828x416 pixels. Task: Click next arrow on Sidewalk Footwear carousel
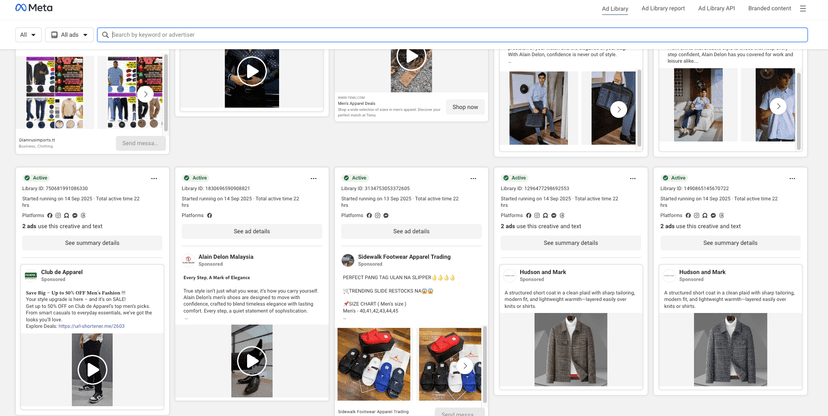tap(465, 366)
